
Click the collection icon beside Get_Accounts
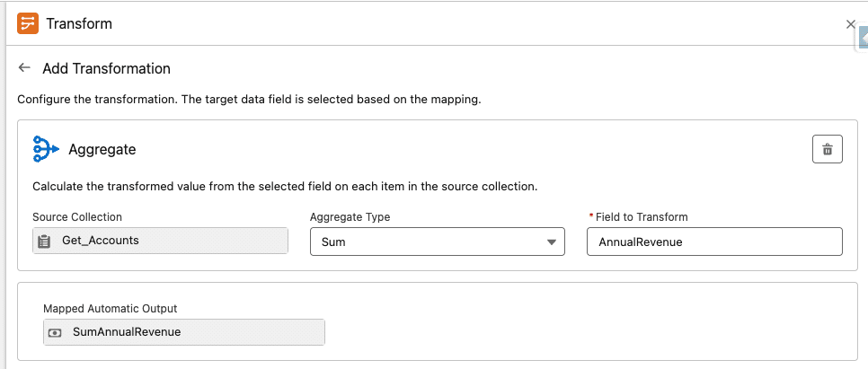click(45, 241)
